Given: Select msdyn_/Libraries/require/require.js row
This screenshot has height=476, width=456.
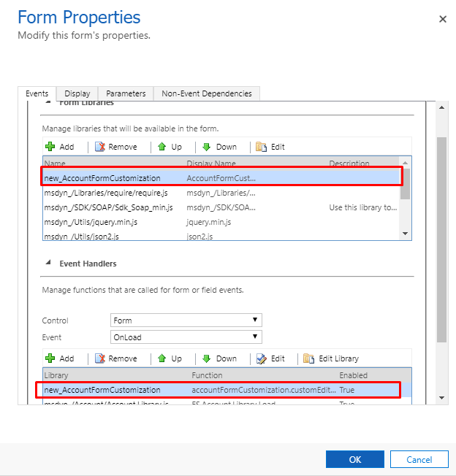Looking at the screenshot, I should coord(221,193).
